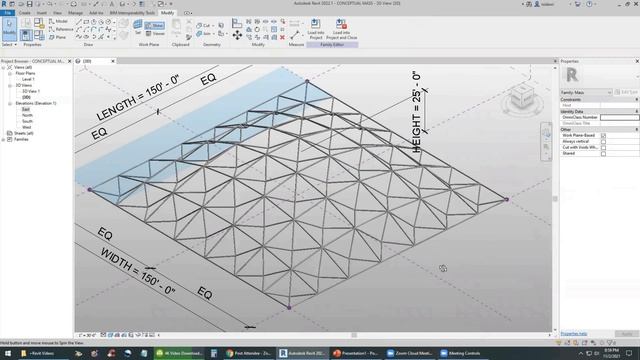Collapse the Constraints properties section
640x360 pixels.
(x=636, y=100)
